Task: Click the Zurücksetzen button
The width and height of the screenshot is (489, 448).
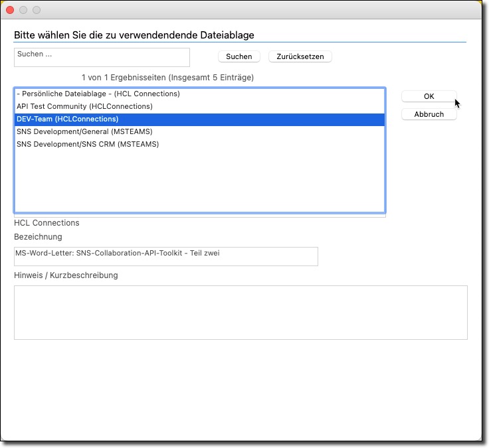Action: (300, 56)
